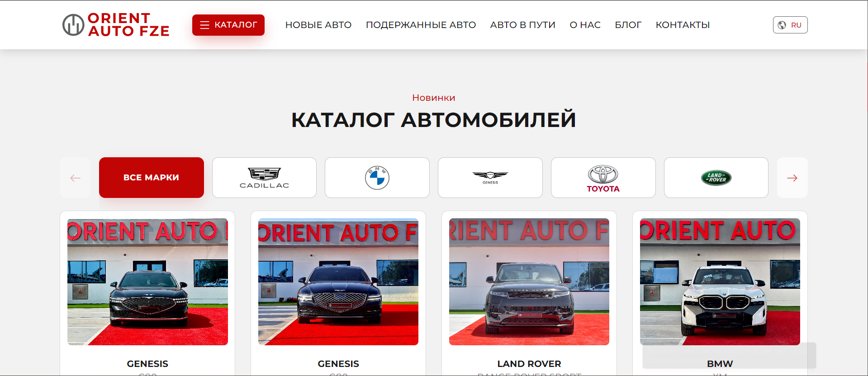Open the first black Genesis car photo
This screenshot has width=868, height=376.
pyautogui.click(x=147, y=282)
